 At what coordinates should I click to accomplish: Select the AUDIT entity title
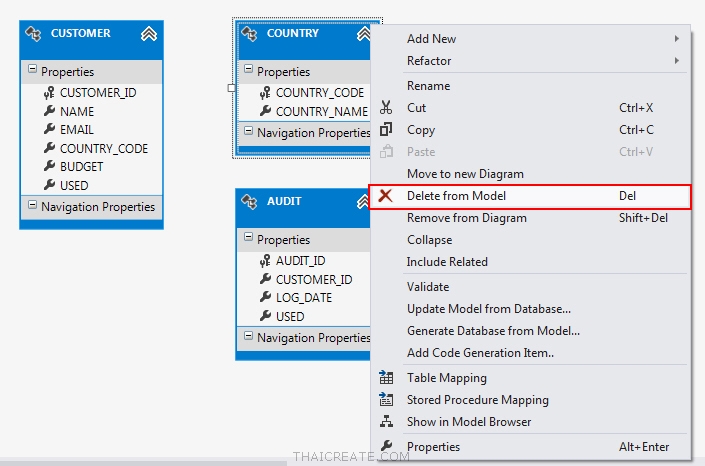284,201
